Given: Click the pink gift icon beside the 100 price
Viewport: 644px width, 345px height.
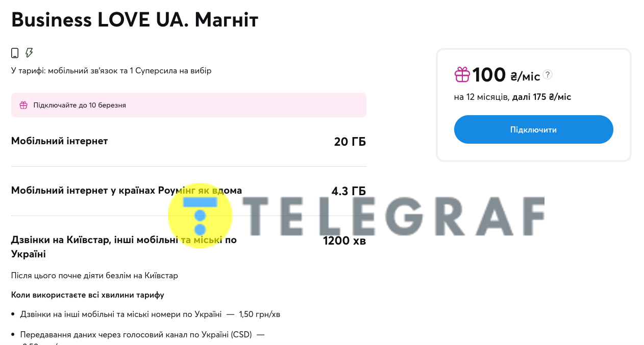Looking at the screenshot, I should coord(462,75).
